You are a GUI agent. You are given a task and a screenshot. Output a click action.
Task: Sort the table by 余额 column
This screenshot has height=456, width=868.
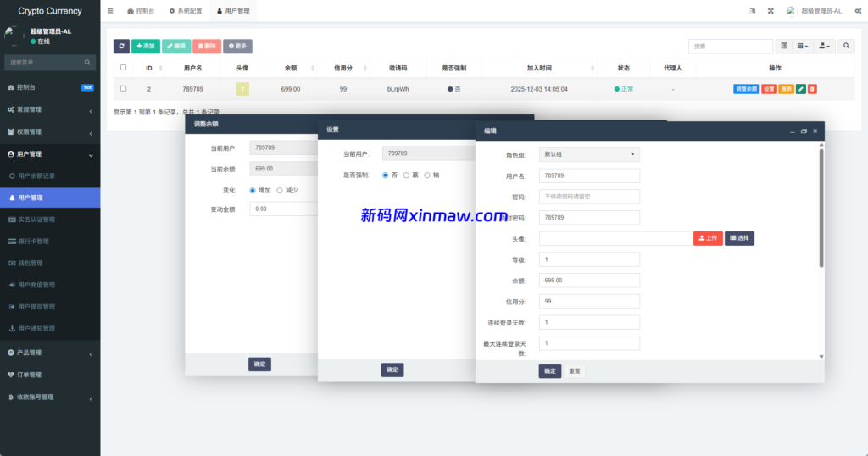[x=291, y=68]
